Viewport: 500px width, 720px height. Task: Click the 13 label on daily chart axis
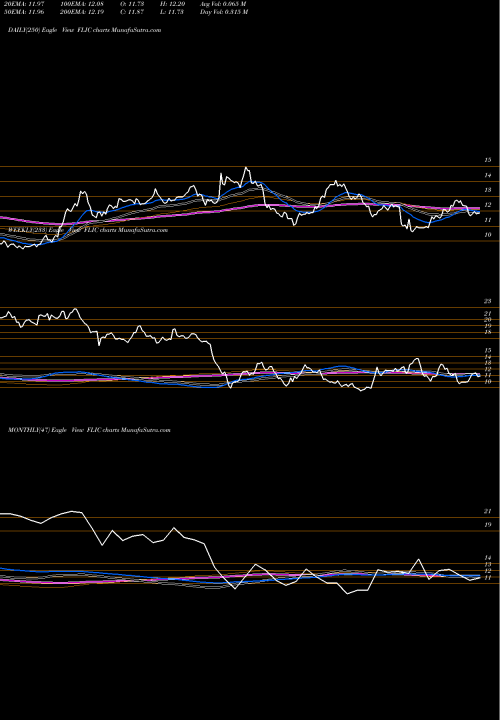click(488, 190)
